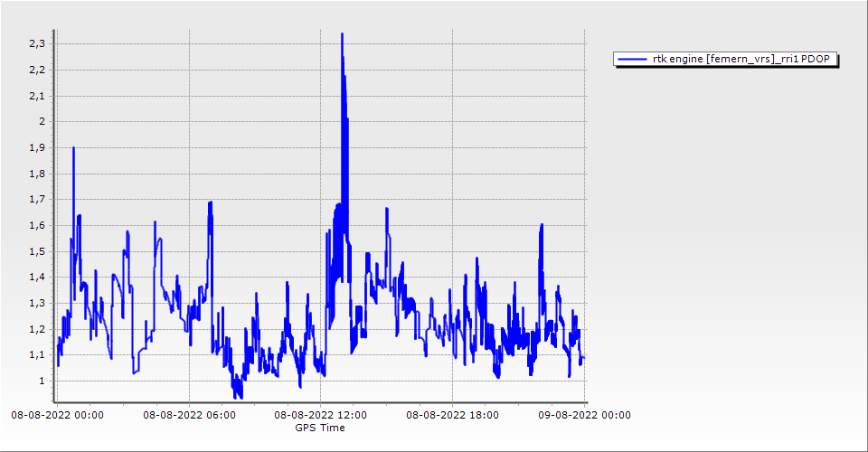Select the 09-08-2022 00:00 time label

[584, 416]
